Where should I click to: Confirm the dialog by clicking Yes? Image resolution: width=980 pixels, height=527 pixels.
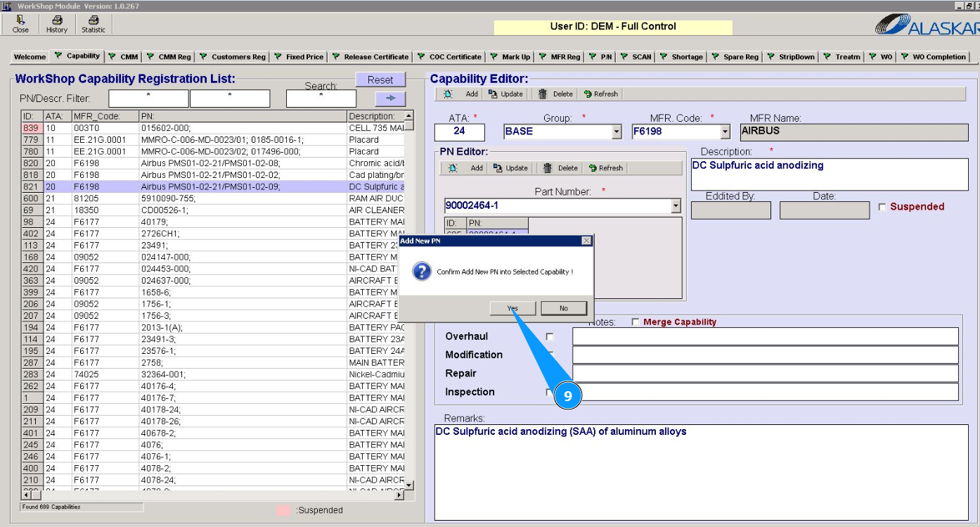[512, 308]
